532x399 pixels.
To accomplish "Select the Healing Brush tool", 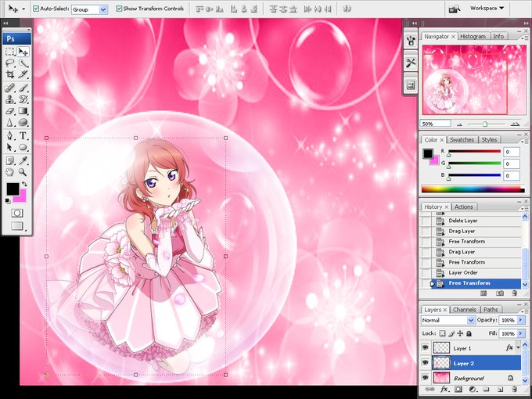I will (x=10, y=88).
